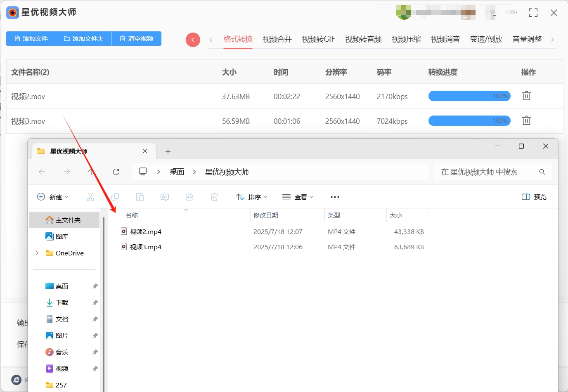Click the Share icon
The height and width of the screenshot is (392, 568).
[189, 197]
